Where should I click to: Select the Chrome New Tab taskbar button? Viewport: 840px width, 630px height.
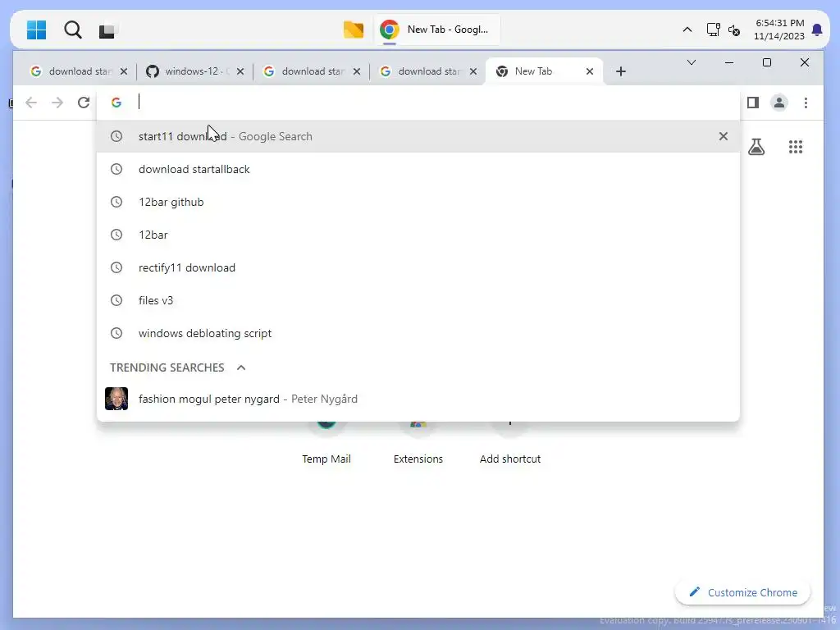click(438, 30)
